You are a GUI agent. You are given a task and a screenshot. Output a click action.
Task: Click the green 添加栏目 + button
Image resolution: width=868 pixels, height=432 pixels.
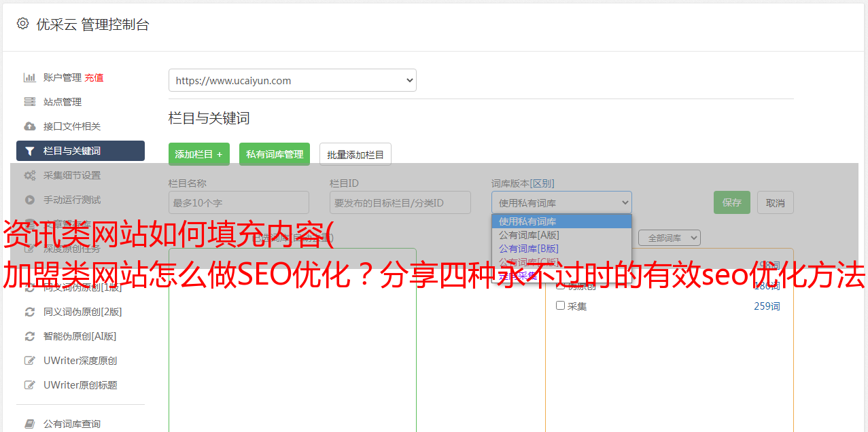[x=199, y=154]
